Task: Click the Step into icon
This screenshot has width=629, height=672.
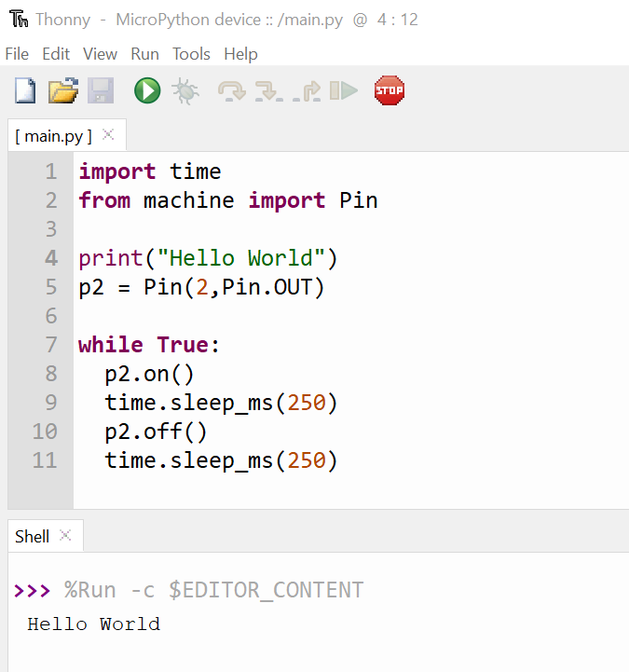Action: point(269,90)
